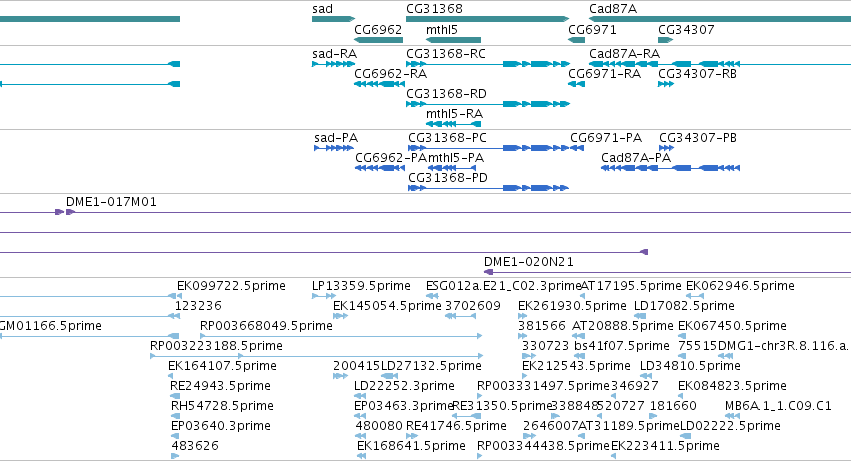Click feature 483626
Screen dimensions: 851x461
(x=175, y=457)
